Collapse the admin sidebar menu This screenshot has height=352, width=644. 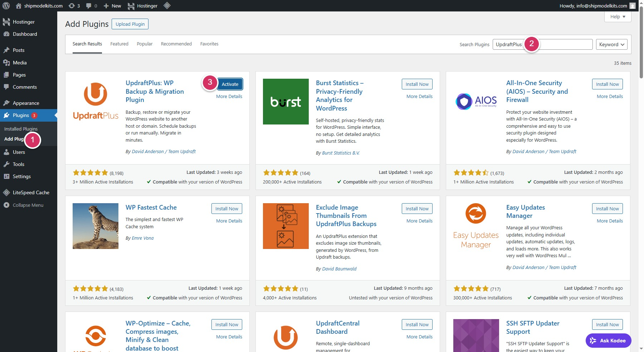28,205
